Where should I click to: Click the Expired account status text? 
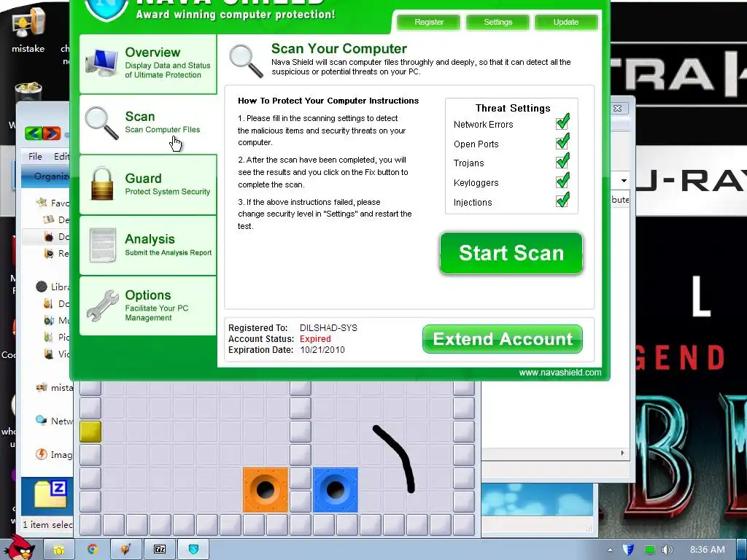coord(315,339)
